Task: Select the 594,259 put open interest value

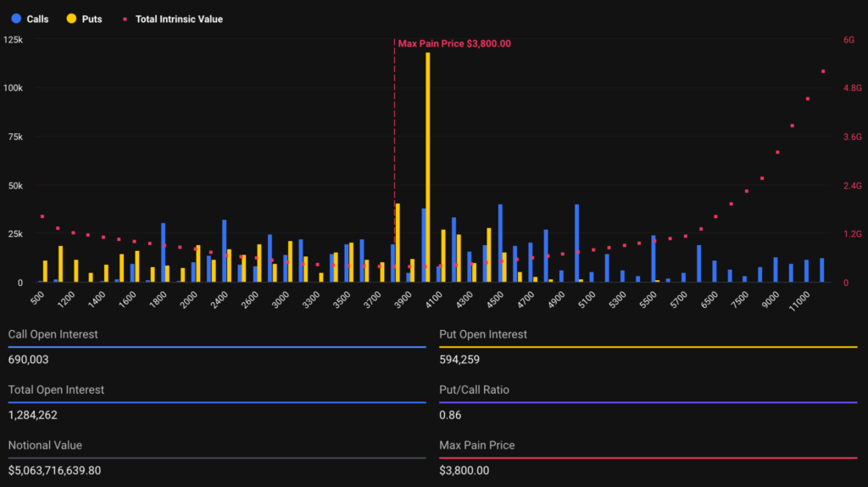Action: click(x=459, y=360)
